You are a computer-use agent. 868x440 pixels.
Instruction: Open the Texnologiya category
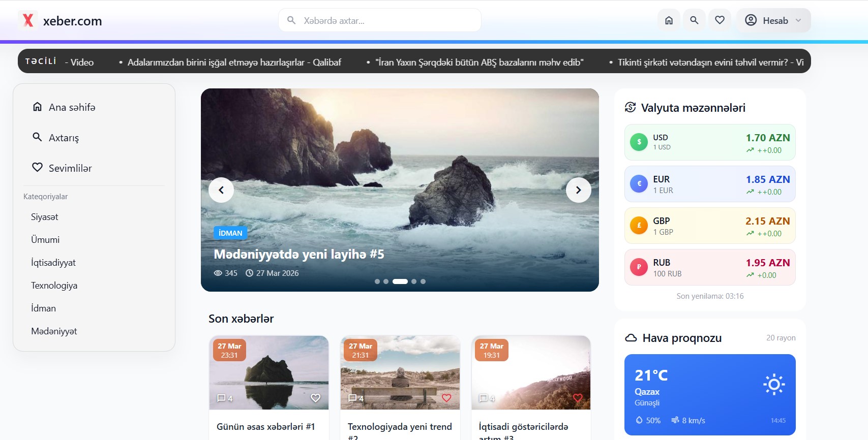(x=54, y=286)
